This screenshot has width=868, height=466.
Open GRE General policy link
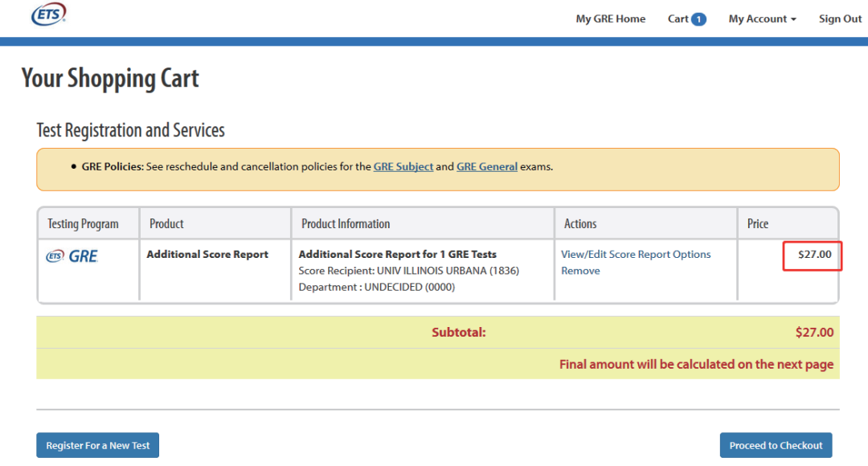486,166
